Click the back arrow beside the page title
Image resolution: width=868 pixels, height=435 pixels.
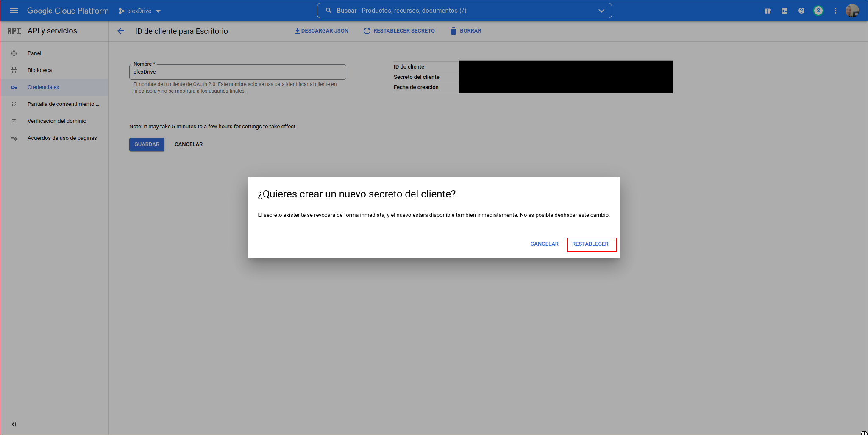coord(121,31)
